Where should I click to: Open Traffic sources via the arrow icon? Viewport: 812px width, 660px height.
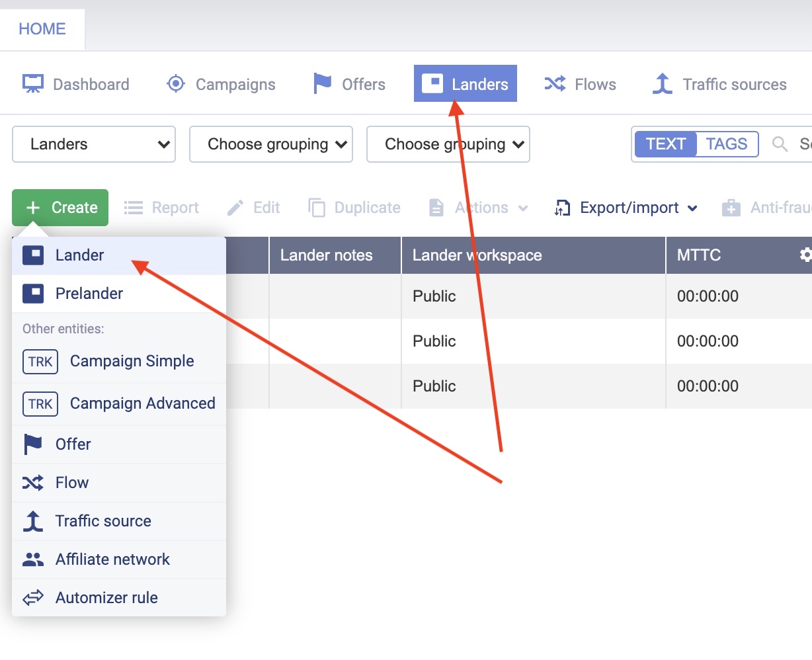pos(663,84)
